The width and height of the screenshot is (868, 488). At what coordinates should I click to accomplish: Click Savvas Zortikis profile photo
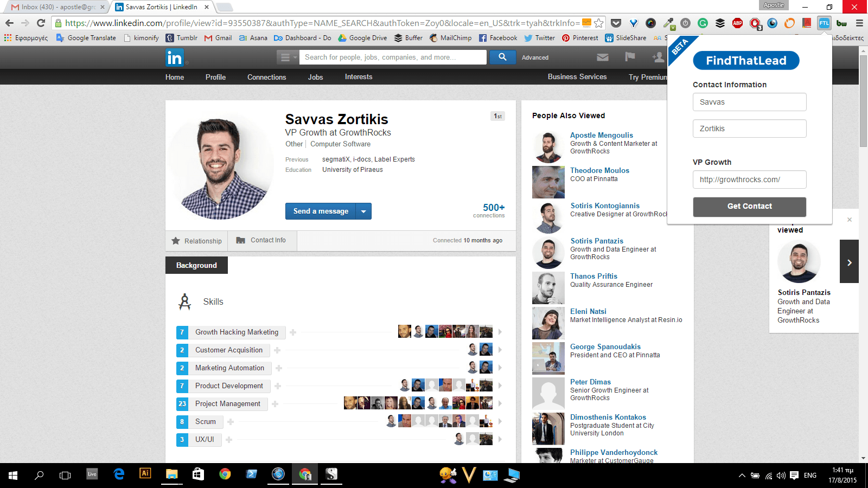tap(221, 168)
